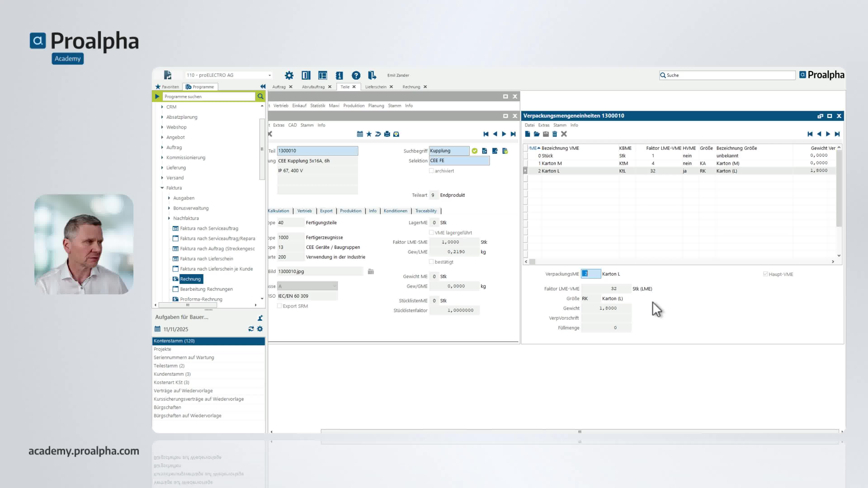
Task: Open the help icon with the question mark
Action: coord(356,75)
